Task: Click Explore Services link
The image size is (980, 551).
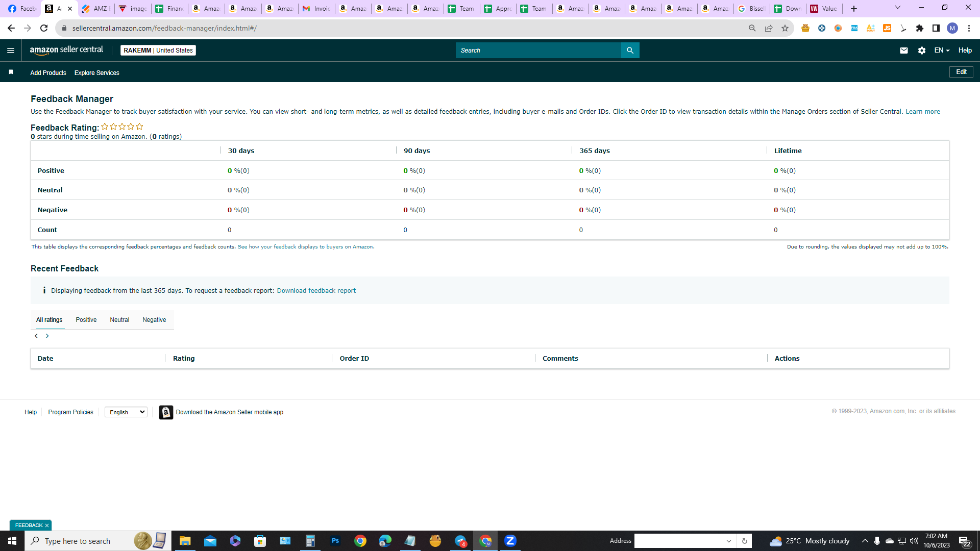Action: [97, 72]
